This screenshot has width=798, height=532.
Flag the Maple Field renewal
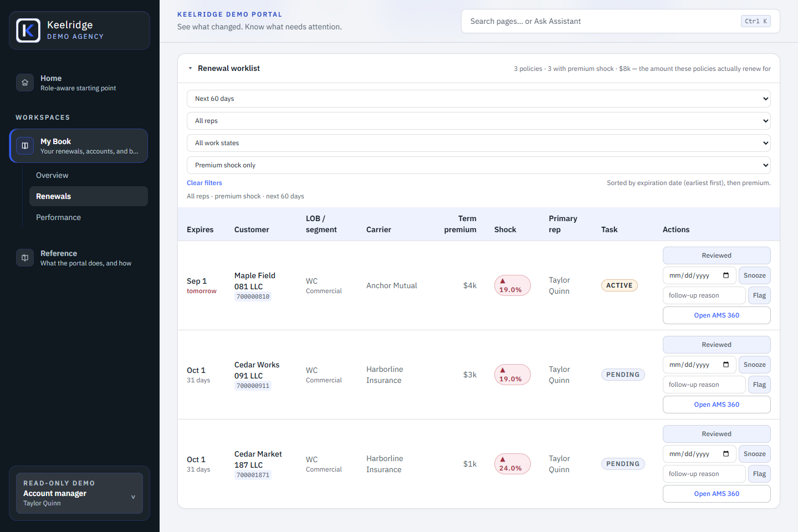[x=759, y=295]
